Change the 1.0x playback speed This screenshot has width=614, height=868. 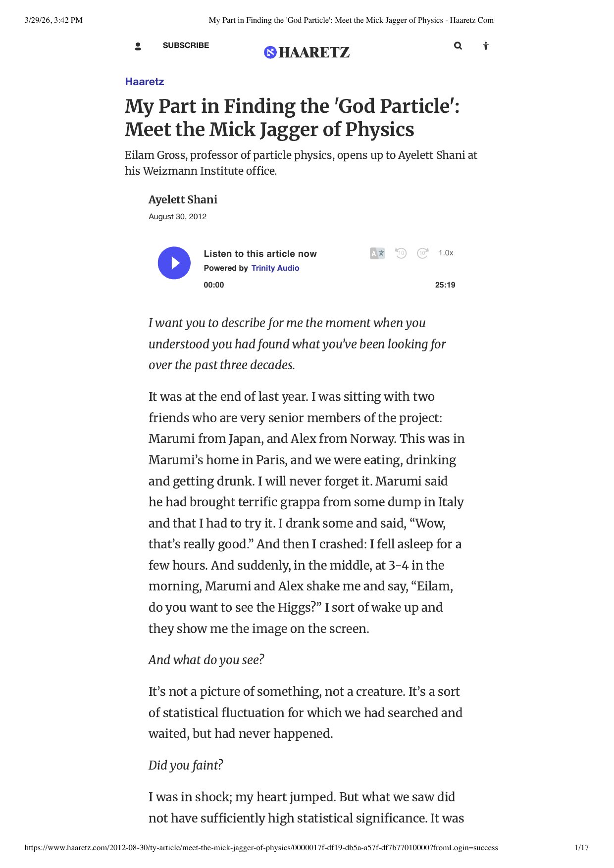tap(446, 253)
